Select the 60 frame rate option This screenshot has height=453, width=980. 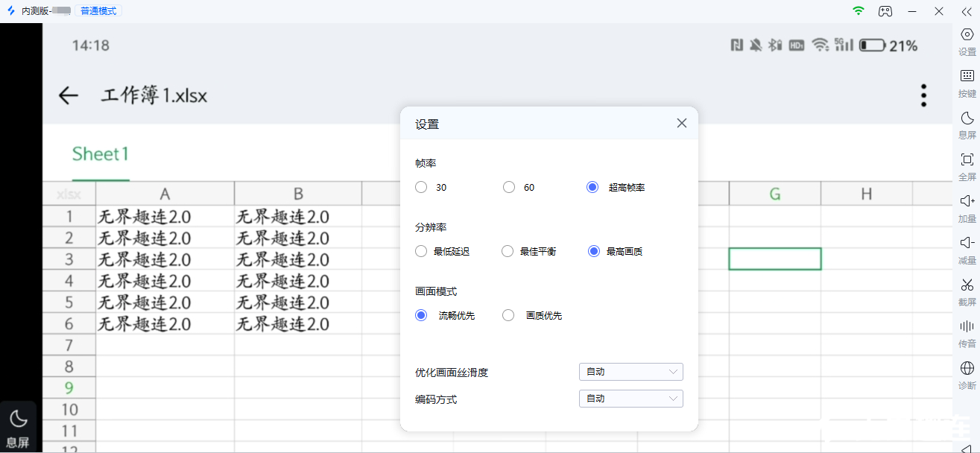click(509, 188)
